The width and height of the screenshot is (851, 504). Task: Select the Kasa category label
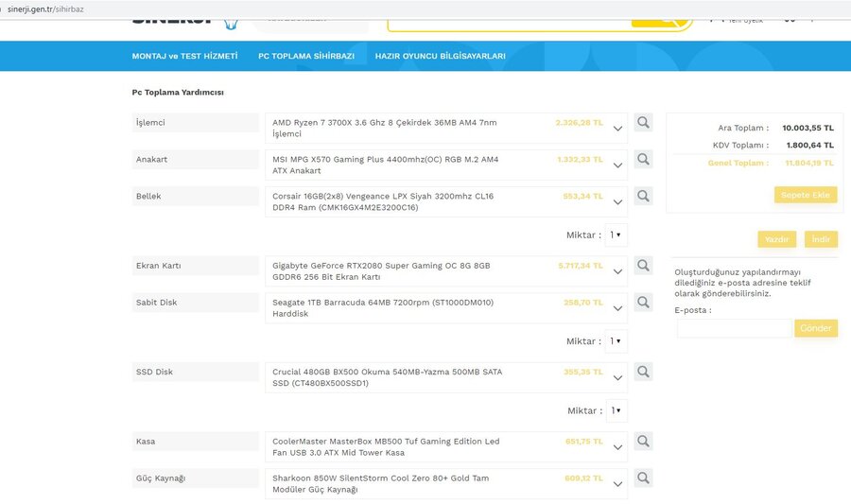click(196, 442)
